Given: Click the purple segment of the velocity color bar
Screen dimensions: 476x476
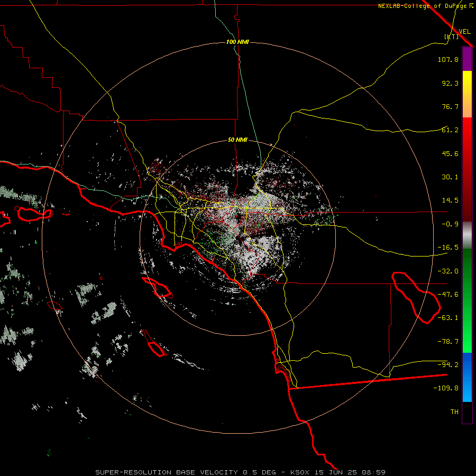Looking at the screenshot, I should pyautogui.click(x=467, y=59).
